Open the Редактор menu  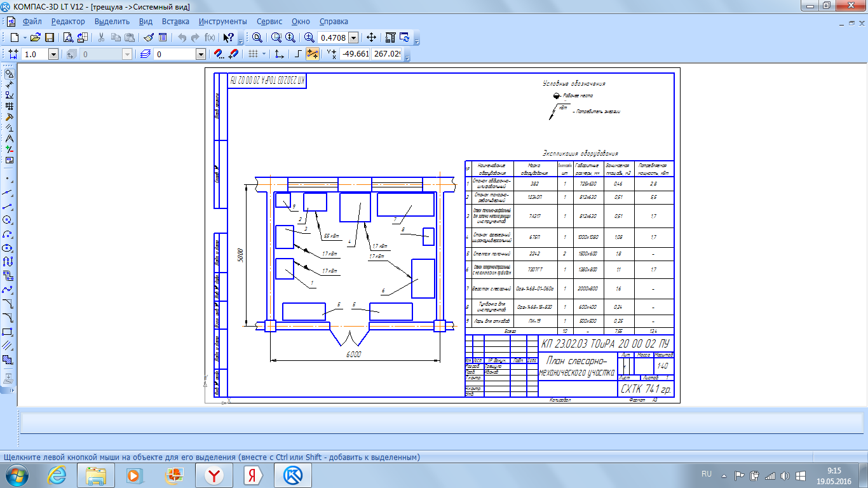(x=68, y=22)
